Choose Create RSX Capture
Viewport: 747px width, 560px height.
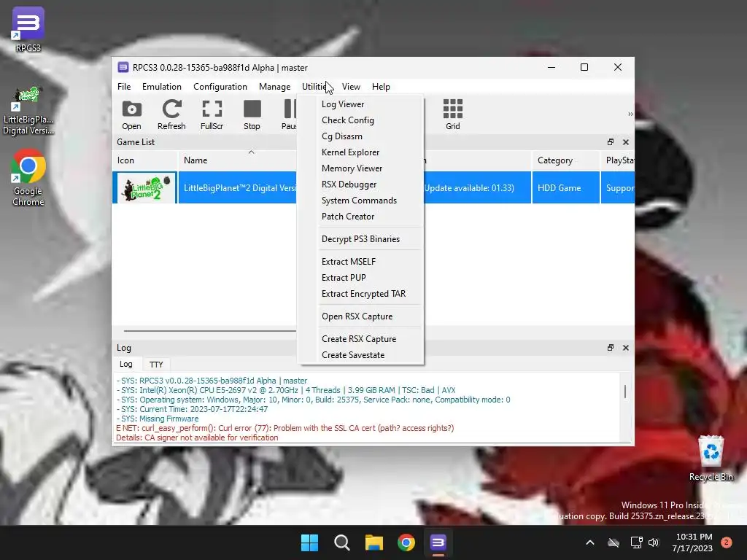361,339
